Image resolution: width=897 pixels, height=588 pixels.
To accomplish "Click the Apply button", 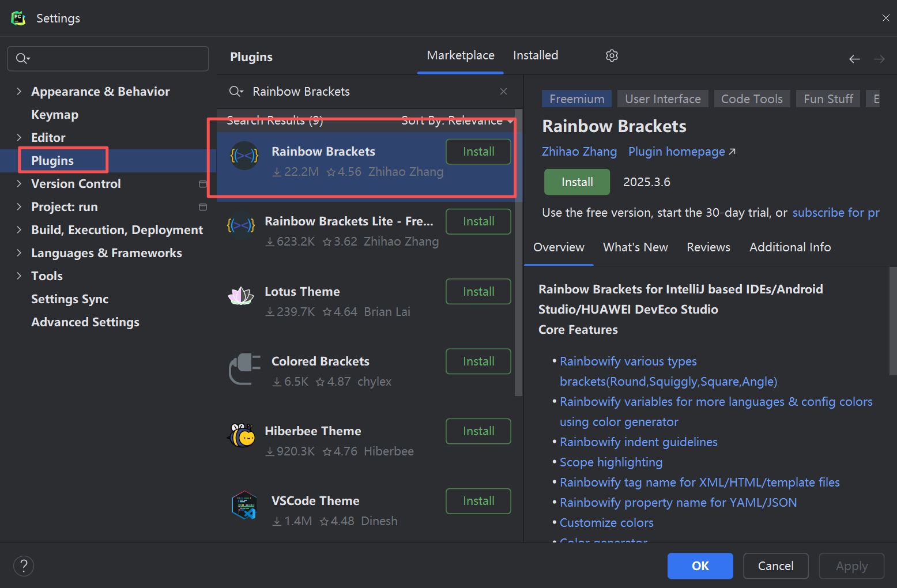I will (x=851, y=566).
